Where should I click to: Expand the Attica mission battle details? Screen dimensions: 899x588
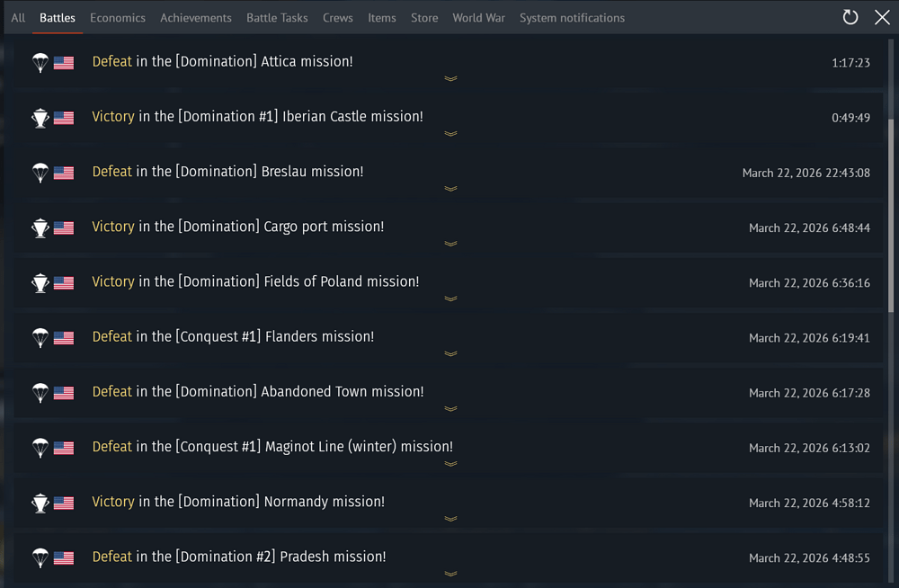[450, 79]
